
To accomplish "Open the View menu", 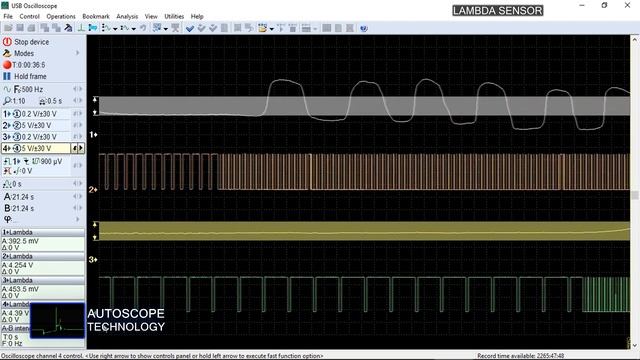I will pyautogui.click(x=151, y=16).
